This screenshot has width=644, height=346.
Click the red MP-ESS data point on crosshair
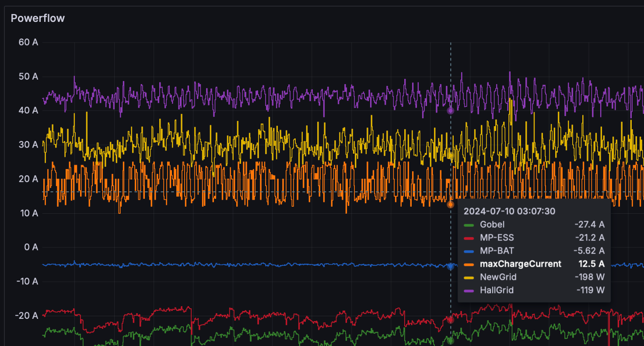[x=451, y=320]
